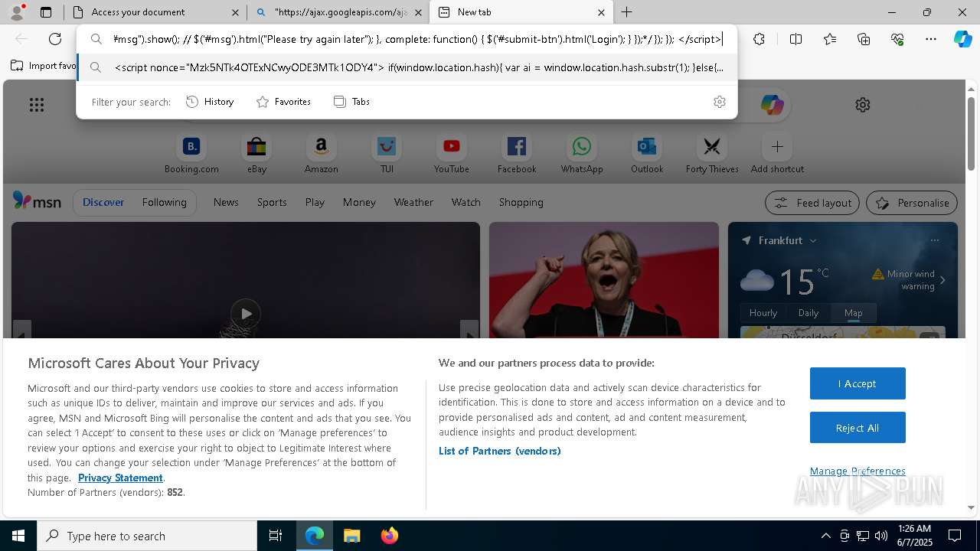
Task: Select the script nonce search suggestion
Action: click(x=407, y=67)
